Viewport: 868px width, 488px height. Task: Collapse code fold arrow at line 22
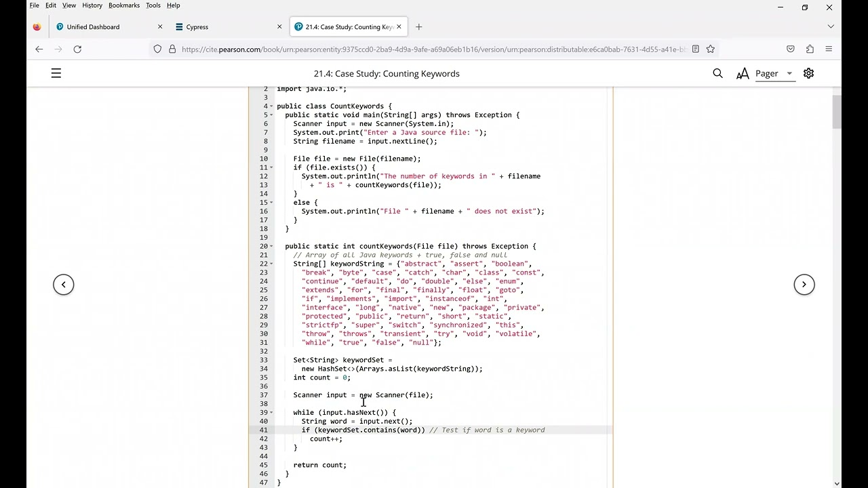271,264
